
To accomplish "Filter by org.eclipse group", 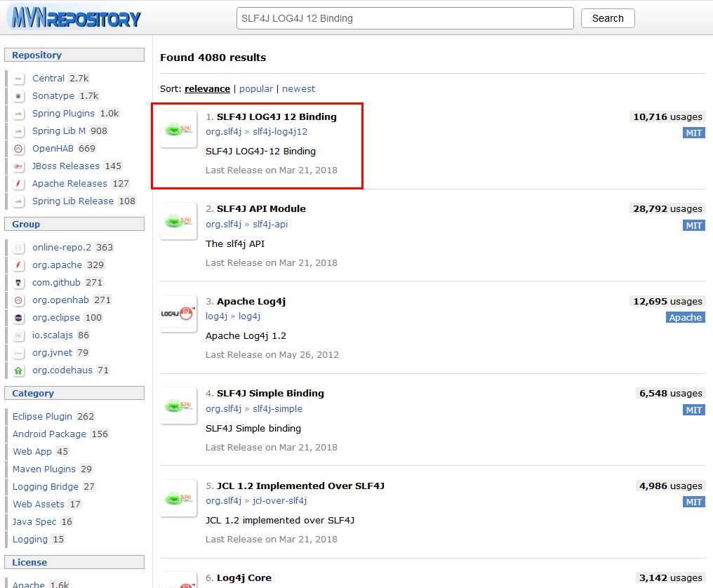I will coord(56,317).
